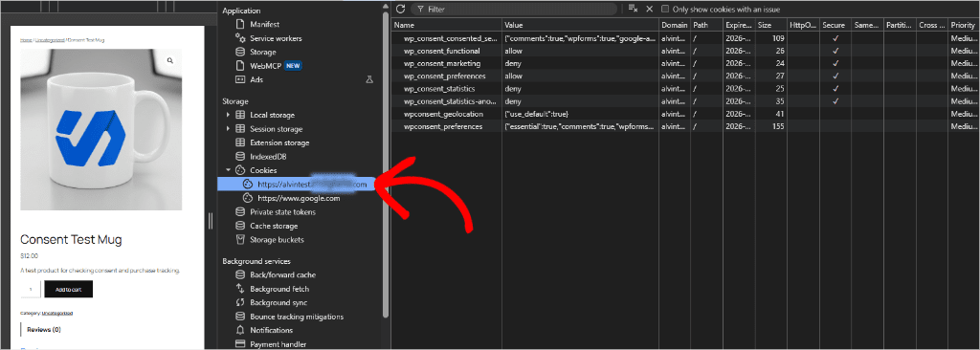
Task: Open Bounce tracking mitigations
Action: click(297, 317)
